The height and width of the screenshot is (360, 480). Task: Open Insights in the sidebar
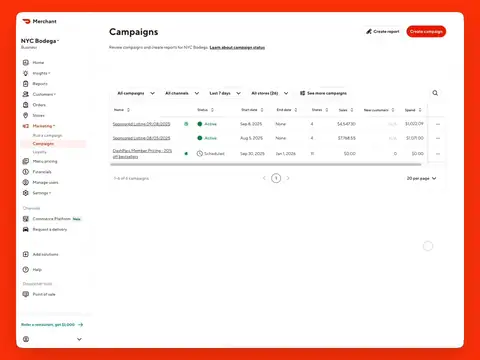(41, 73)
